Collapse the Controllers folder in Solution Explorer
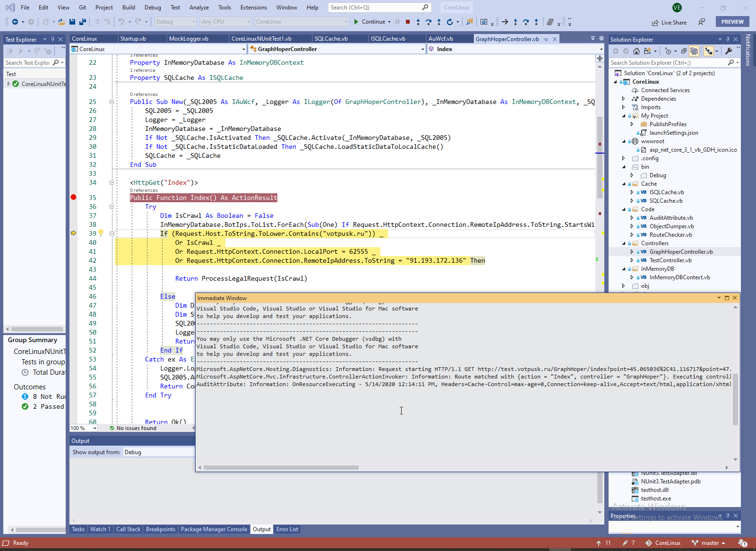 click(624, 243)
